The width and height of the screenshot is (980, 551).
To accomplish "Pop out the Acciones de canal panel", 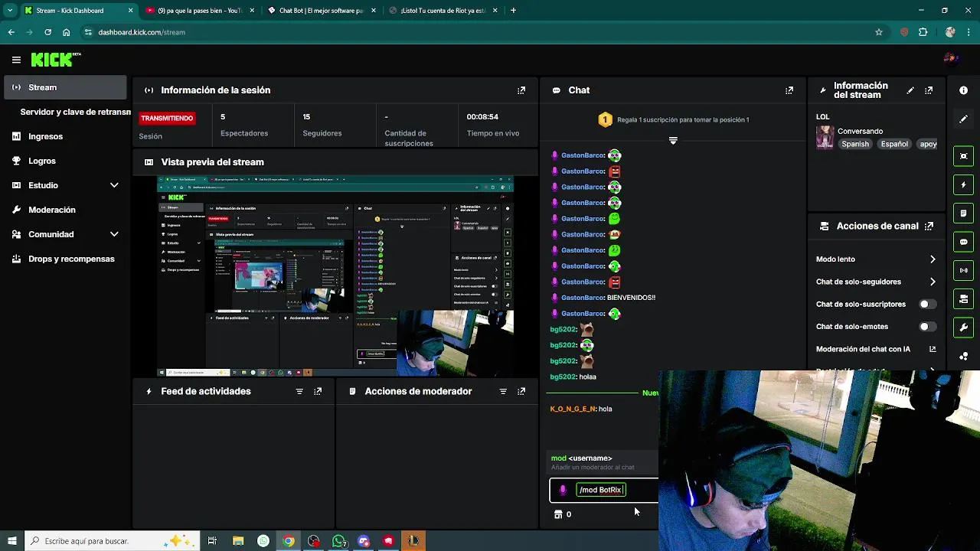I will (929, 227).
